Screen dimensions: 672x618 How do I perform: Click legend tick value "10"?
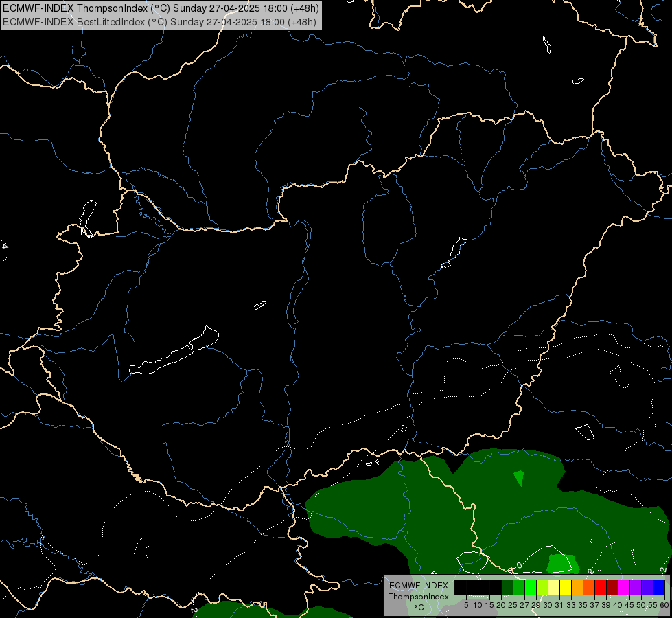(x=478, y=605)
